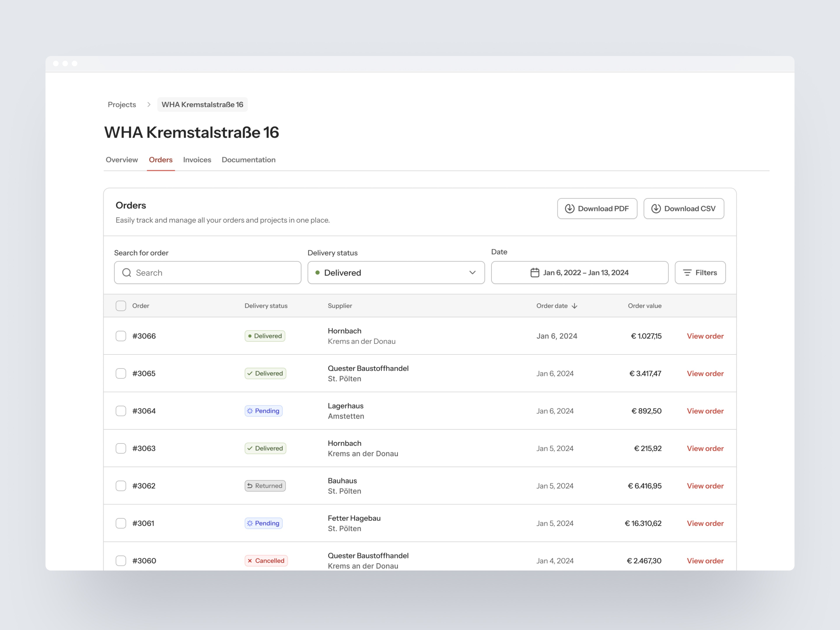Viewport: 840px width, 630px height.
Task: Open the Filters panel
Action: click(700, 273)
